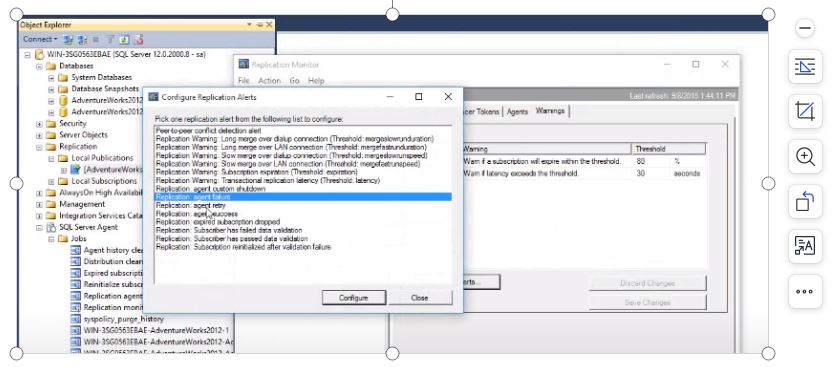This screenshot has width=833, height=378.
Task: Select the server icon for WIN-3SG0563EBAE
Action: [x=39, y=54]
